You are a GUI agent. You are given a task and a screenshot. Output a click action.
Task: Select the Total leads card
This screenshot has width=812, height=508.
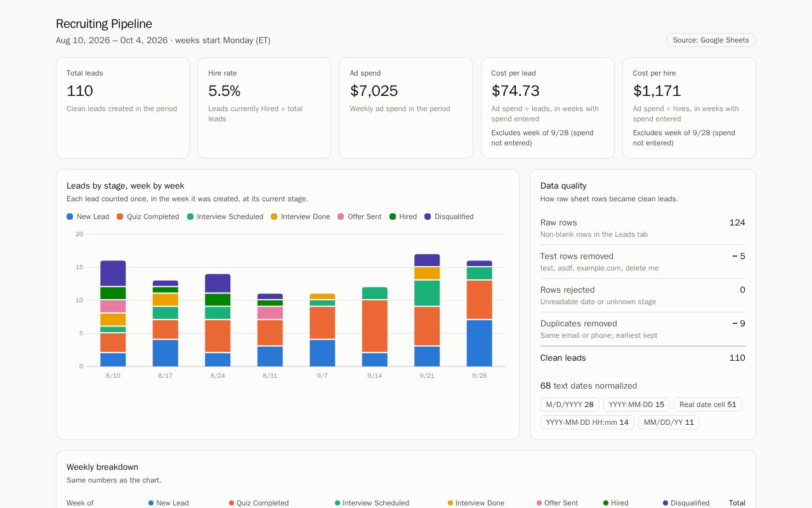(x=122, y=108)
